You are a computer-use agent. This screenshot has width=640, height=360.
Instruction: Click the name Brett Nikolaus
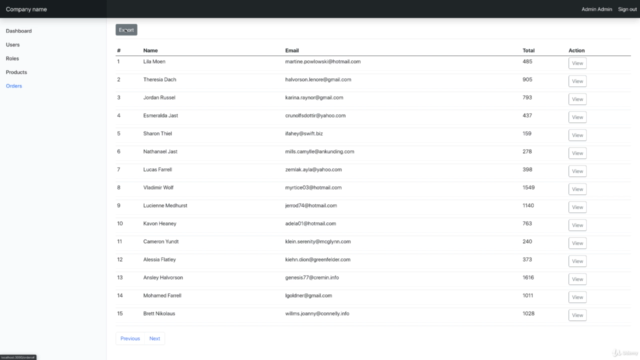click(x=159, y=313)
